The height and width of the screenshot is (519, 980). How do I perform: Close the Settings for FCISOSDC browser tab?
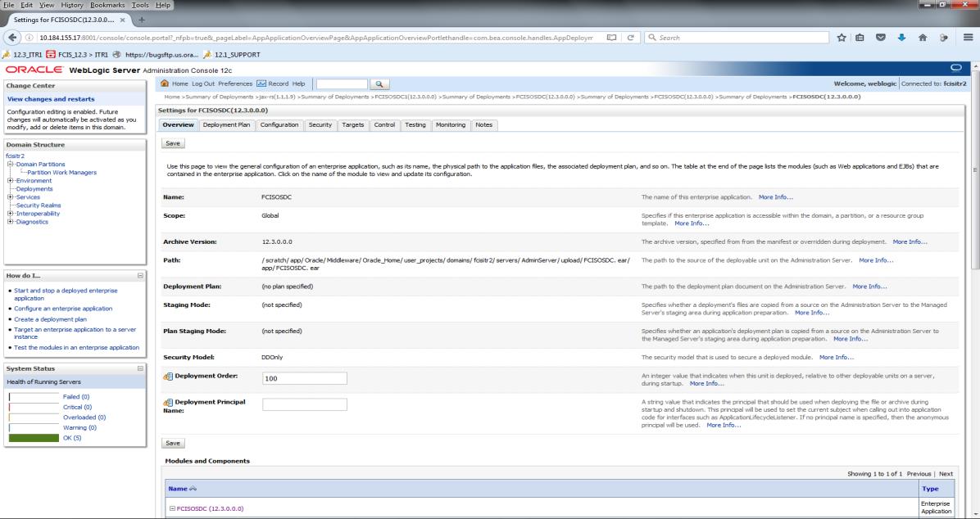click(123, 20)
